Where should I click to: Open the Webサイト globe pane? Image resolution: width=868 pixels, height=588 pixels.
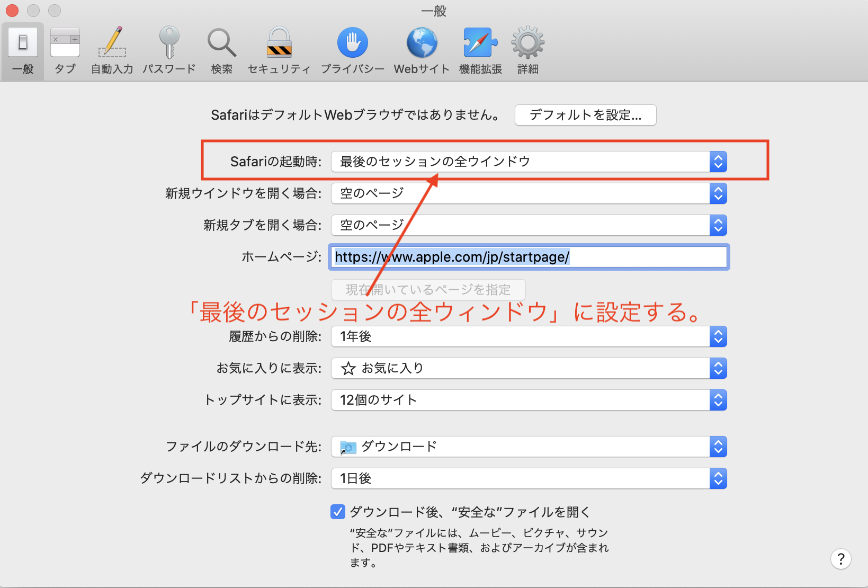pyautogui.click(x=422, y=51)
